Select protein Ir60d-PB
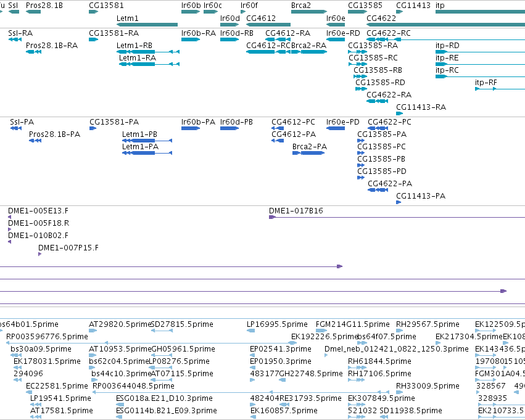525x420 pixels. click(x=236, y=122)
